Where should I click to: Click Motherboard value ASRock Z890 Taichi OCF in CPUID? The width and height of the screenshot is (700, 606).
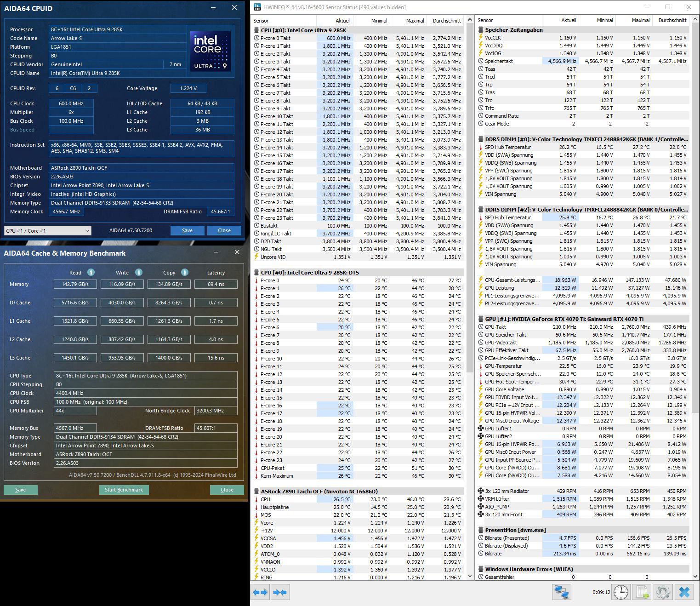click(142, 168)
